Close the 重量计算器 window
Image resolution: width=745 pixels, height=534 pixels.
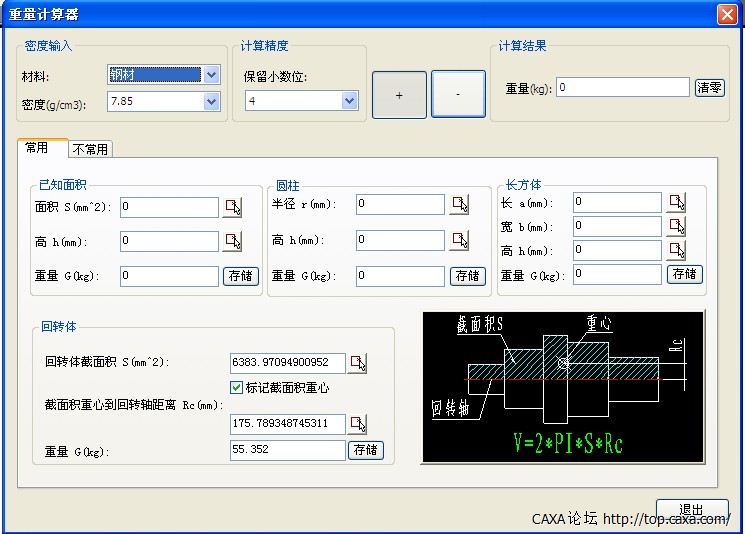click(x=727, y=14)
